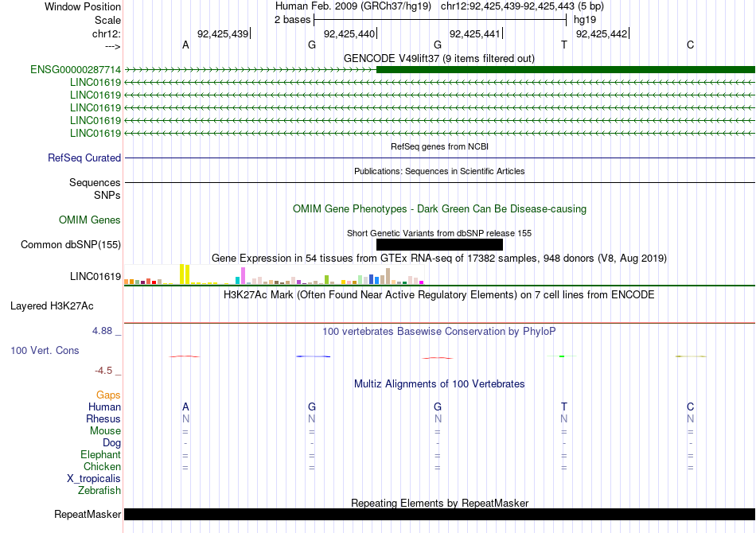
Task: Click the OMIM Genes track label
Action: [x=90, y=220]
